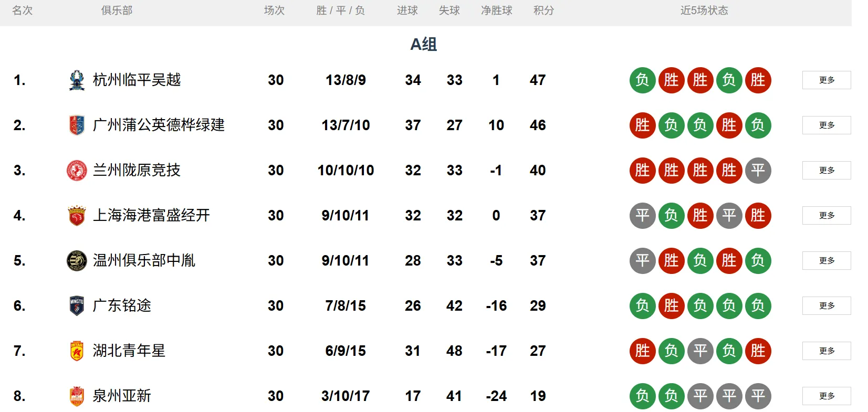
Task: Open the 湖北青年星 club name link
Action: point(129,351)
